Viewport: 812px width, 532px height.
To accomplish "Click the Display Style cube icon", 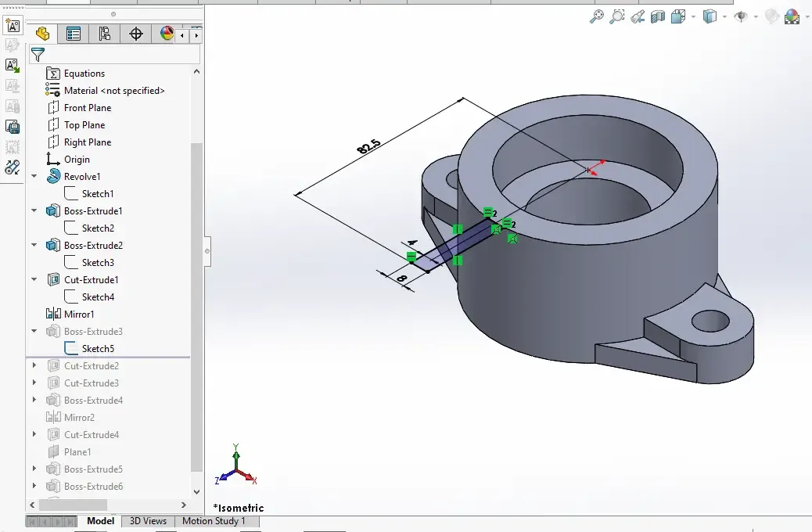I will click(x=710, y=16).
